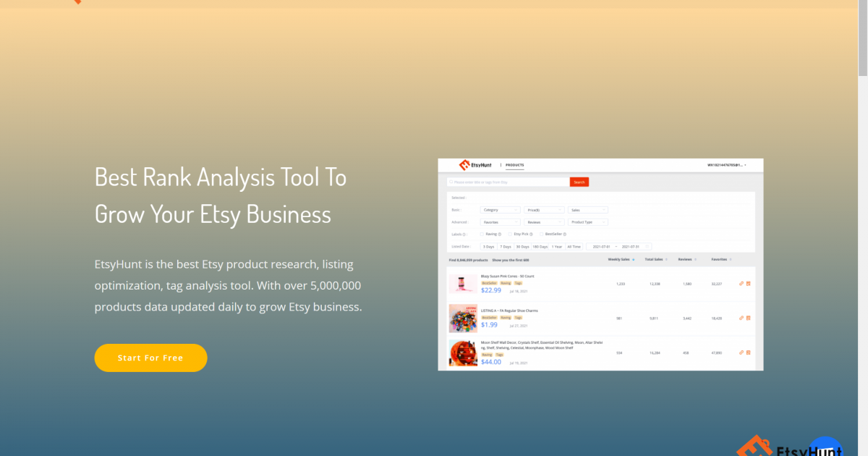
Task: Open Blazy Susan Pink Cones listing title
Action: pos(508,276)
